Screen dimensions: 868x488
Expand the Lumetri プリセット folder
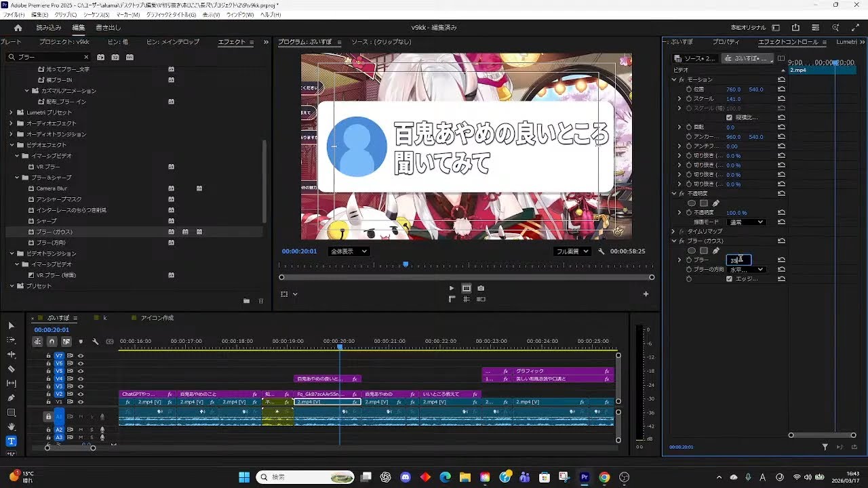click(11, 113)
